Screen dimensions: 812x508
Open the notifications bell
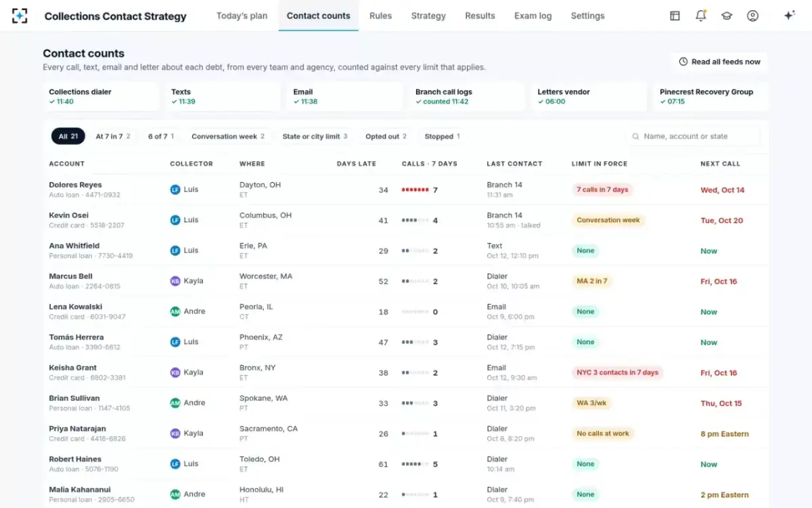pyautogui.click(x=701, y=16)
